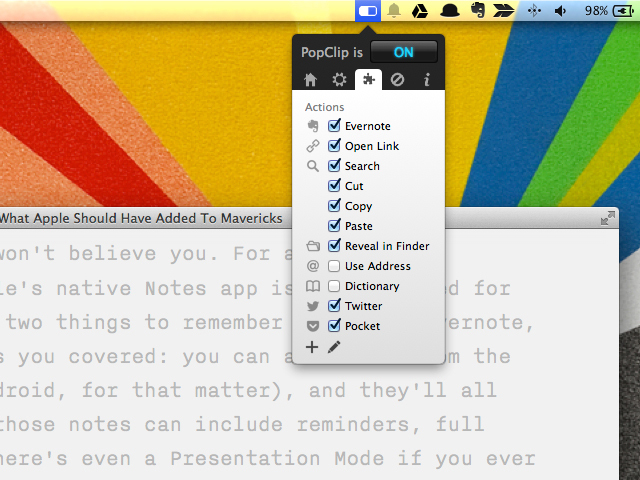Click the Pocket icon in Actions list

pos(313,326)
